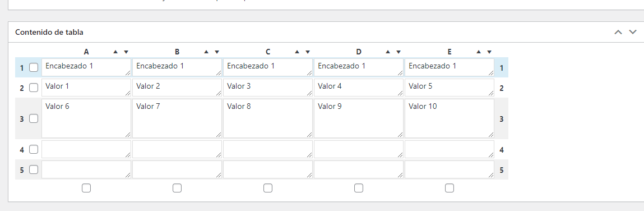
Task: Sort column E descending with down arrow
Action: click(489, 52)
